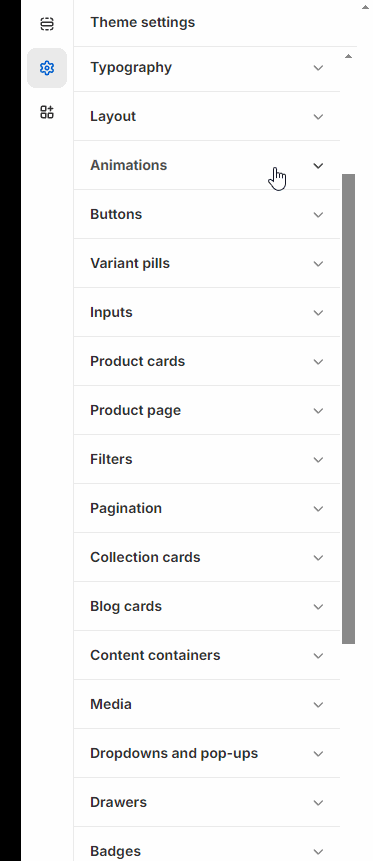373x861 pixels.
Task: Expand the Inputs settings section
Action: 207,312
